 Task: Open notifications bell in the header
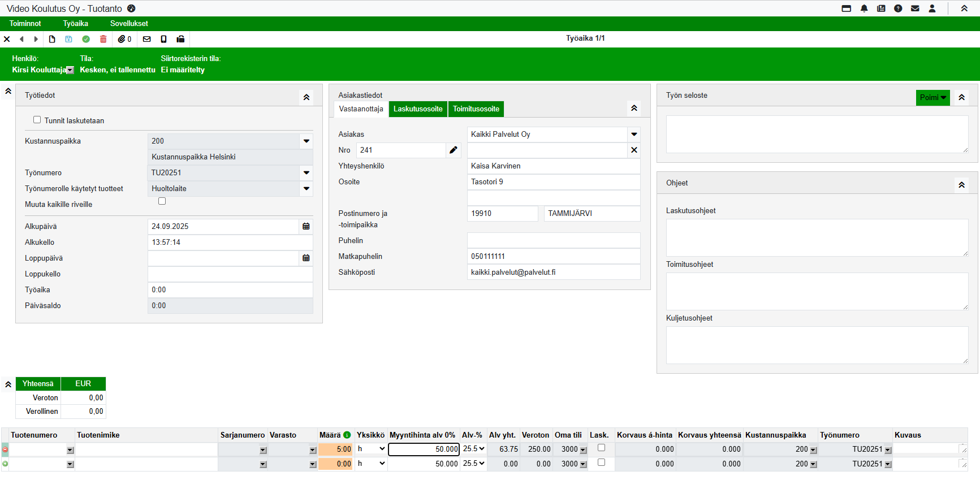(864, 8)
